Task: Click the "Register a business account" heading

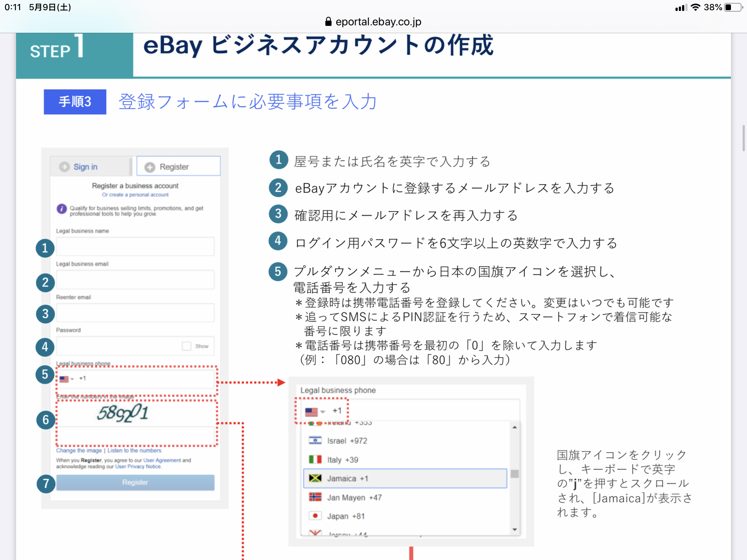Action: [135, 186]
